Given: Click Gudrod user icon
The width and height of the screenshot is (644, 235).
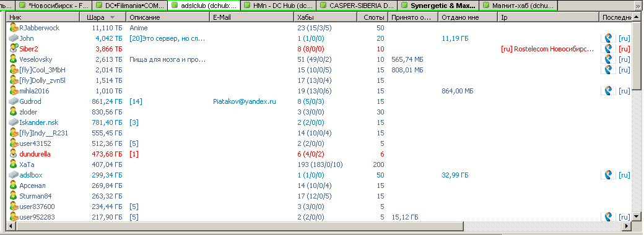Looking at the screenshot, I should click(x=14, y=101).
